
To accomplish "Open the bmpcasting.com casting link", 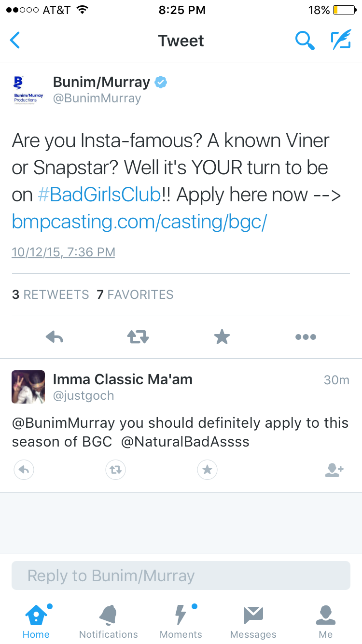I will pyautogui.click(x=139, y=222).
